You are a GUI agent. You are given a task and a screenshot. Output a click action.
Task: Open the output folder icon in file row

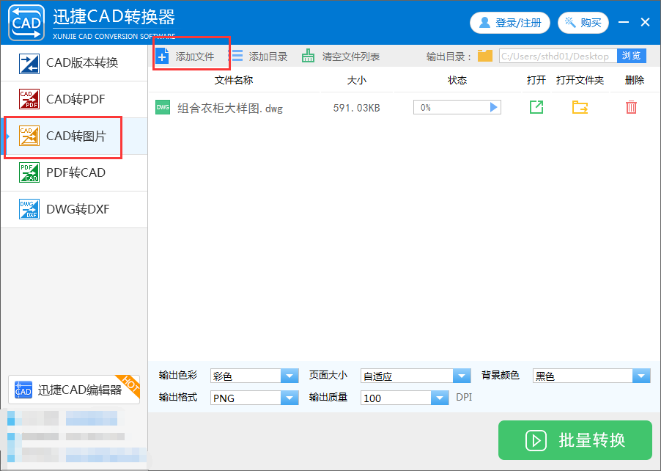[580, 107]
